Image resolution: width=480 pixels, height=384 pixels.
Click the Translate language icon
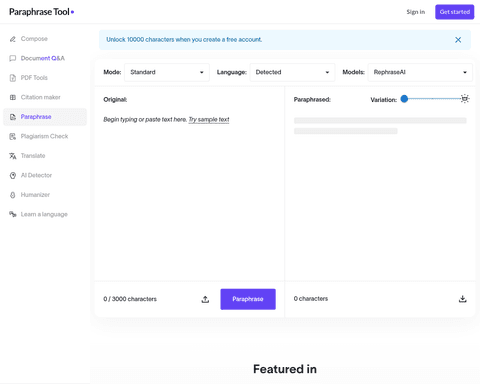13,156
